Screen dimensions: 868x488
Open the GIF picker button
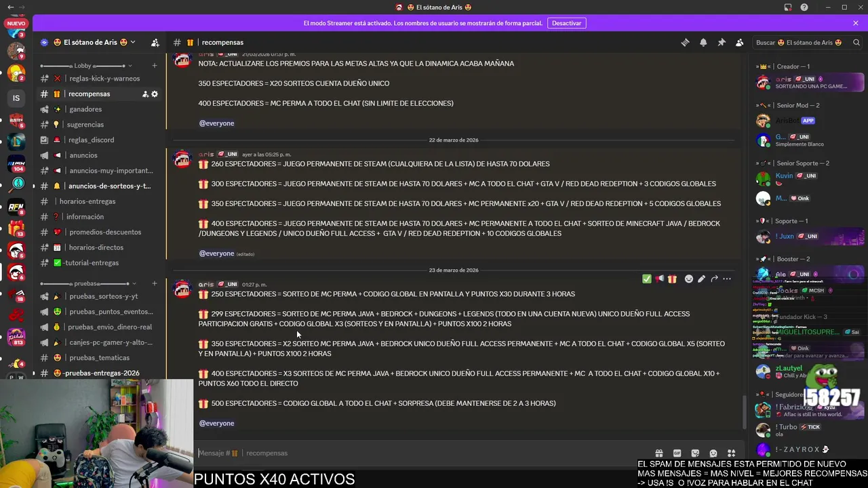677,453
